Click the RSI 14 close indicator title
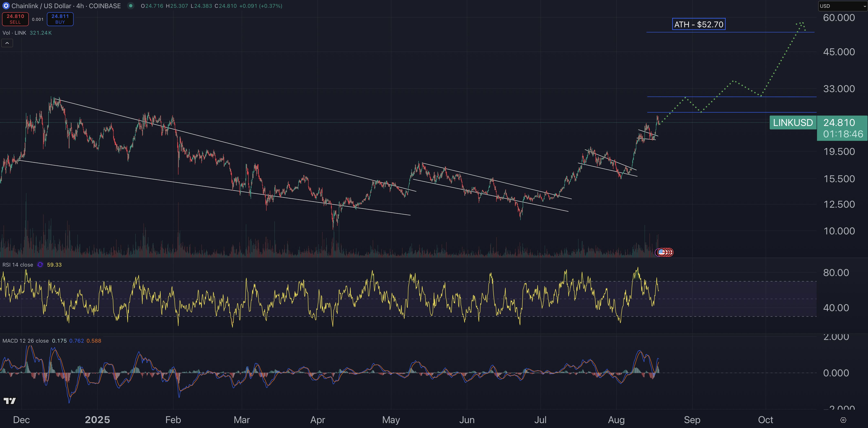Image resolution: width=868 pixels, height=428 pixels. pos(18,265)
